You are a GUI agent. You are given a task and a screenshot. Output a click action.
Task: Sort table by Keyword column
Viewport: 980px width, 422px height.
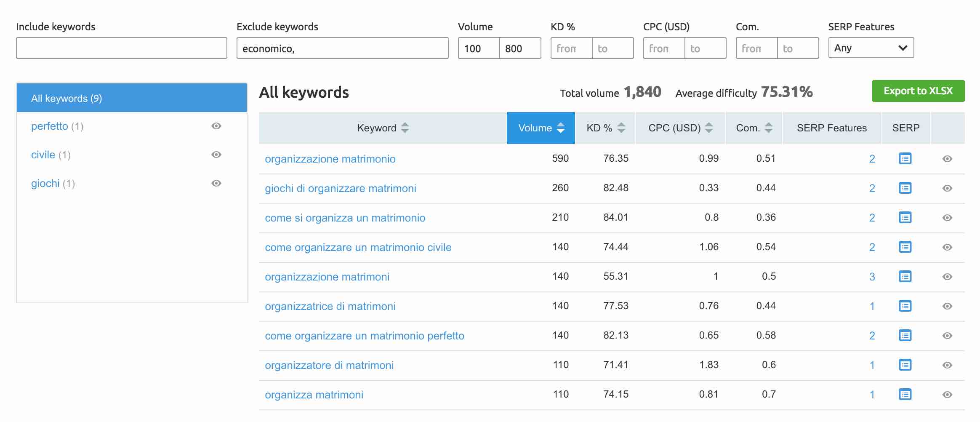[x=382, y=128]
